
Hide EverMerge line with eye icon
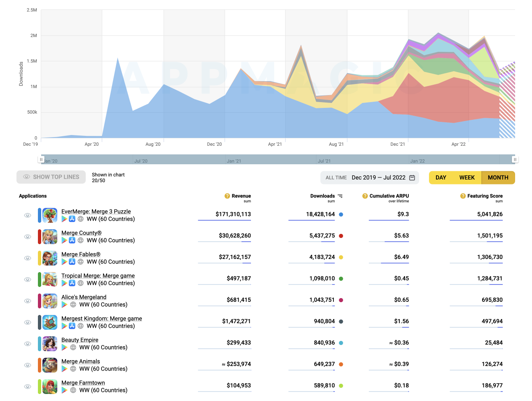click(x=28, y=215)
